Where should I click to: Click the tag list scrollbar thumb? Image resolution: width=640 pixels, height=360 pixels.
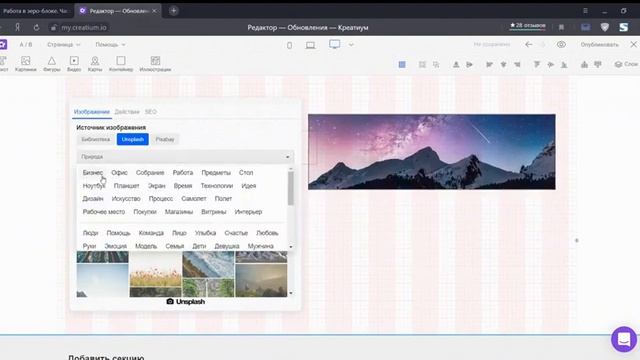291,188
